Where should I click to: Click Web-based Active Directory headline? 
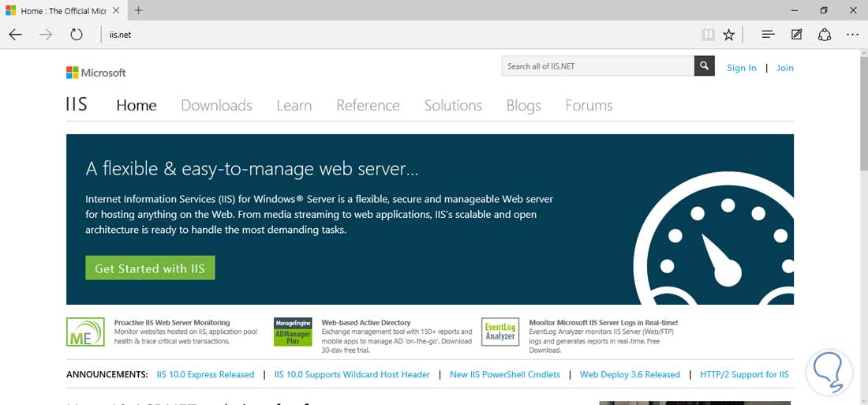pos(366,322)
